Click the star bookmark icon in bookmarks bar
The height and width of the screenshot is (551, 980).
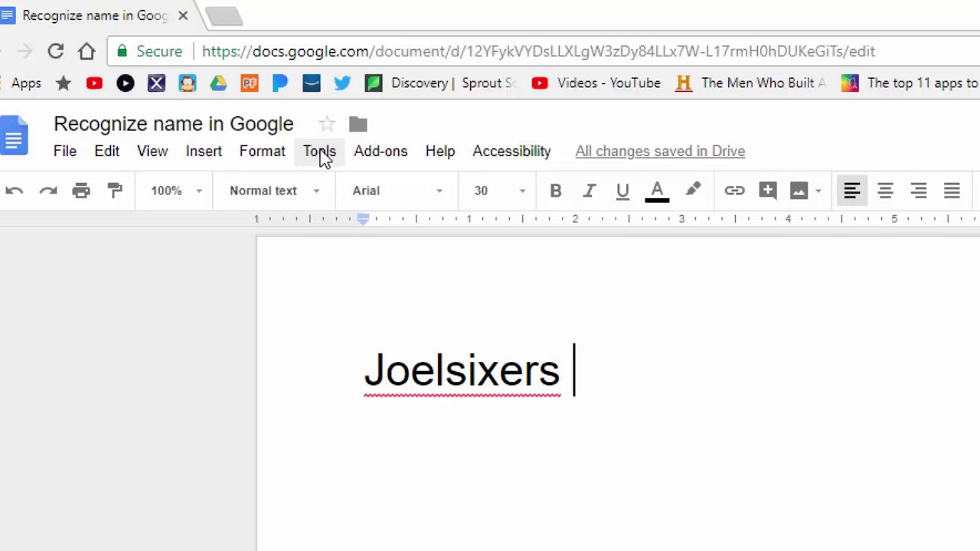click(64, 83)
